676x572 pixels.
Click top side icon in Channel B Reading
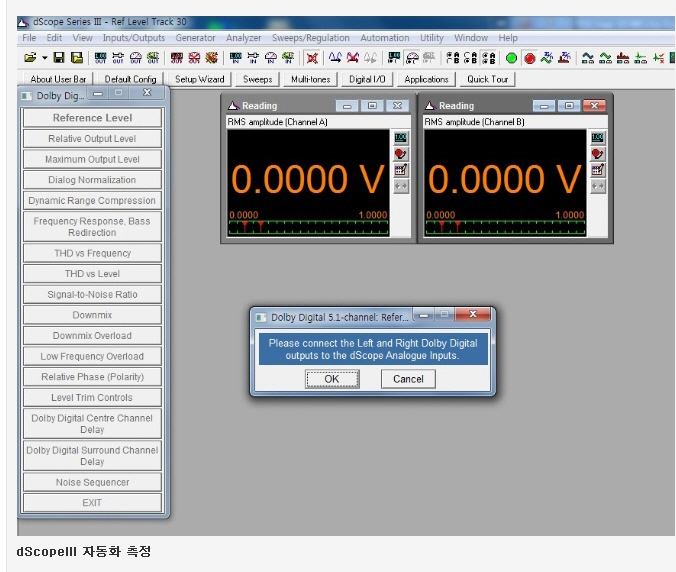tap(598, 138)
